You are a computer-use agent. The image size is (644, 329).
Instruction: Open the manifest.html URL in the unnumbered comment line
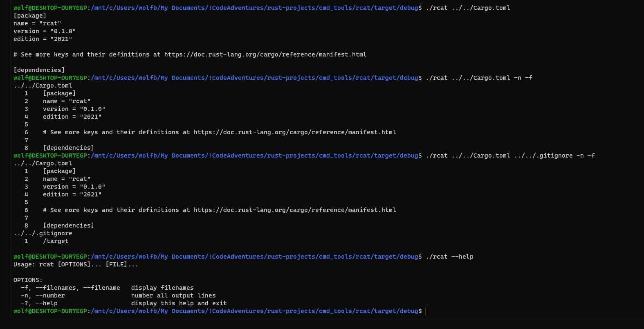(x=265, y=54)
